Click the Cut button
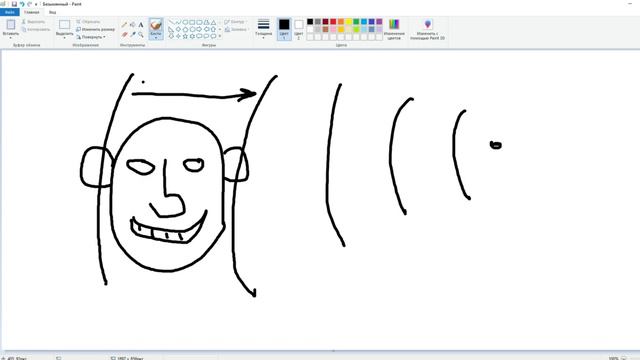The width and height of the screenshot is (640, 360). (x=33, y=22)
